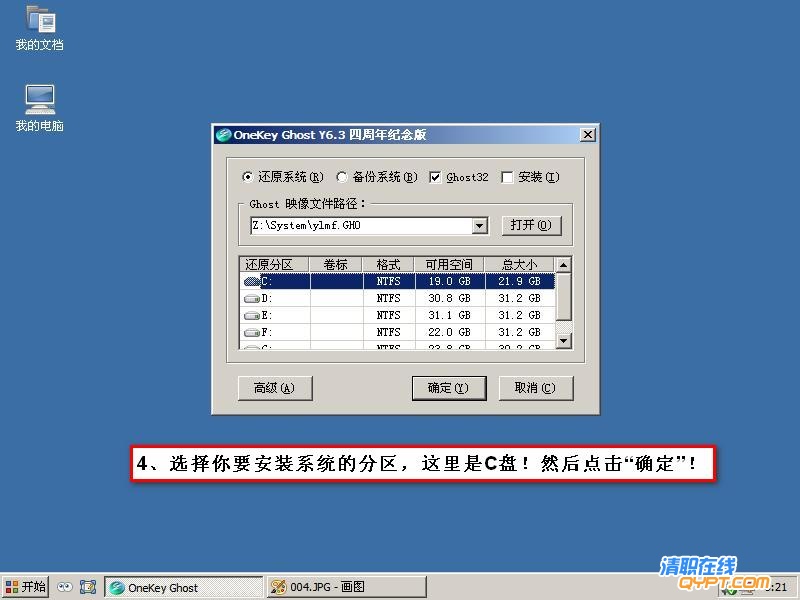Click the 31.1 GB free space cell

click(449, 316)
